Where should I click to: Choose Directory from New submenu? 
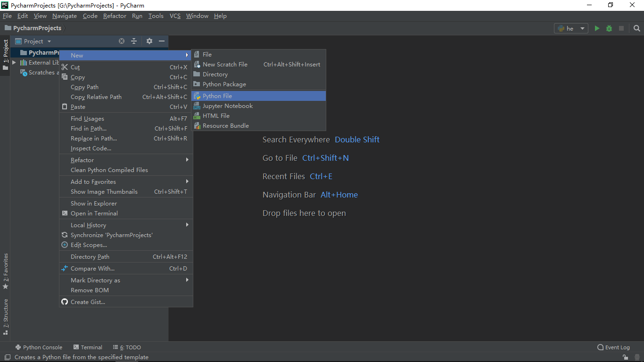tap(258, 74)
